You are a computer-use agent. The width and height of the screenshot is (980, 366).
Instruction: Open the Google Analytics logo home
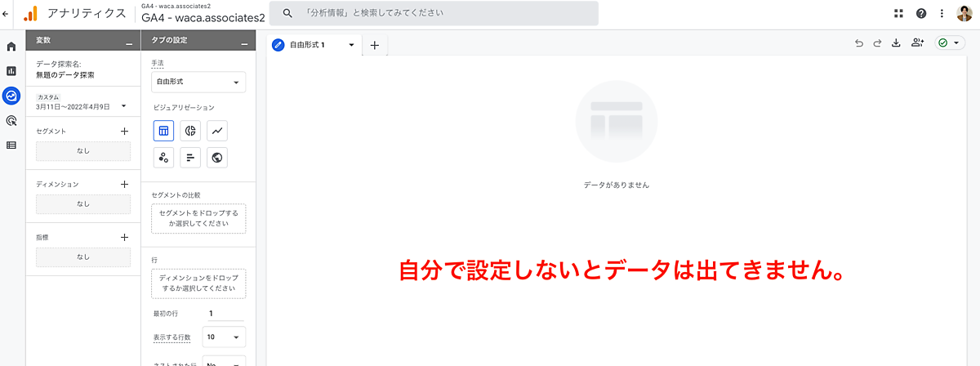[30, 13]
